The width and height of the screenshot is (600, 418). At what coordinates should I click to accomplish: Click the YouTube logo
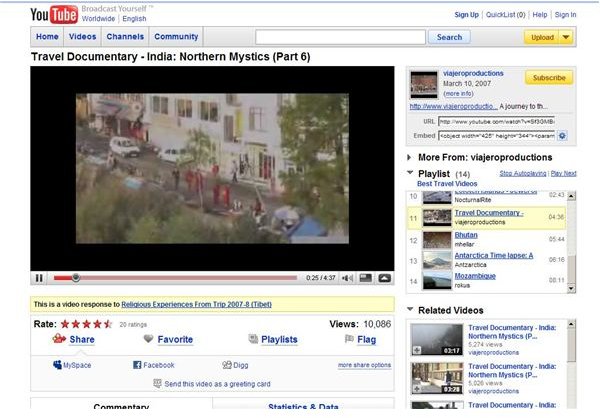54,15
